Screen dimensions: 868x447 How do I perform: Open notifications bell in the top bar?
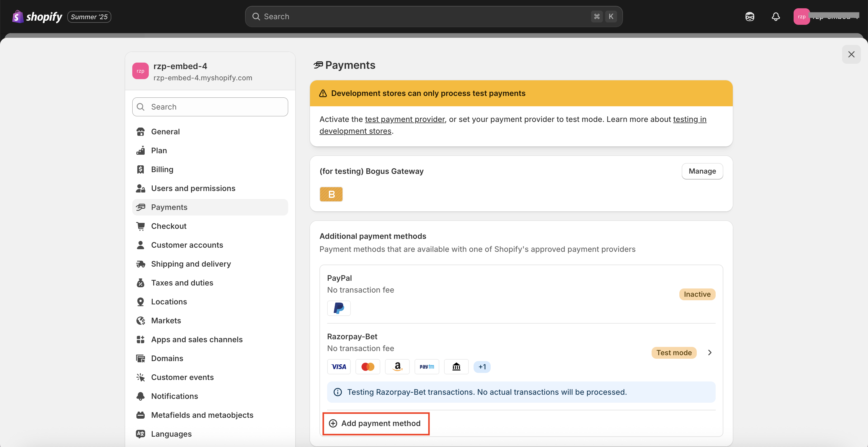tap(776, 17)
